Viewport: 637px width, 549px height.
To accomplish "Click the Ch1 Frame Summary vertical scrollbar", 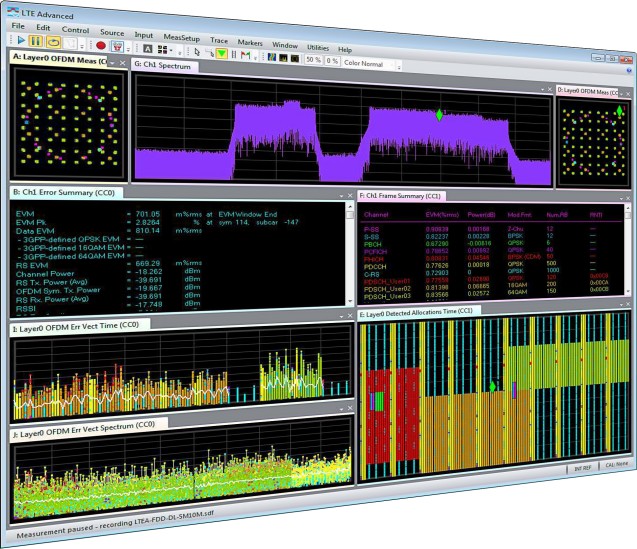I will point(627,250).
